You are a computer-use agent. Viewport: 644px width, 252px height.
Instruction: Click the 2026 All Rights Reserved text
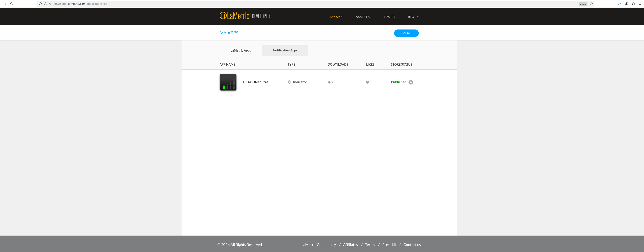click(x=239, y=245)
